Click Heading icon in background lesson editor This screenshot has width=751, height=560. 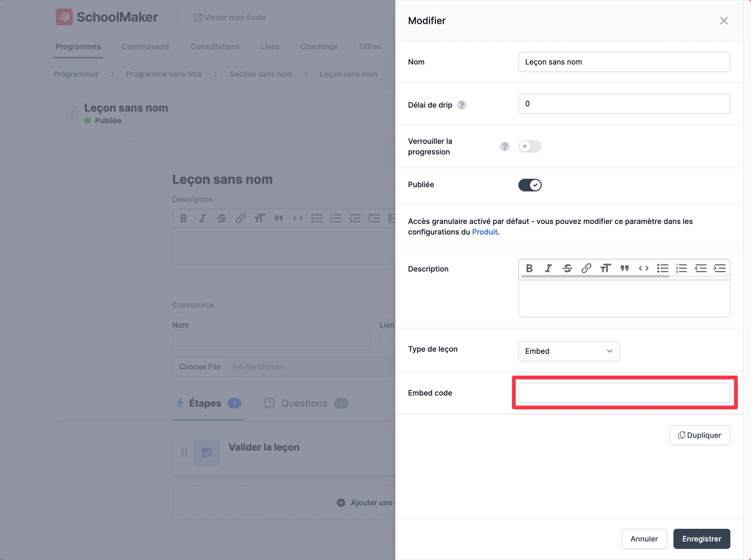[x=260, y=218]
